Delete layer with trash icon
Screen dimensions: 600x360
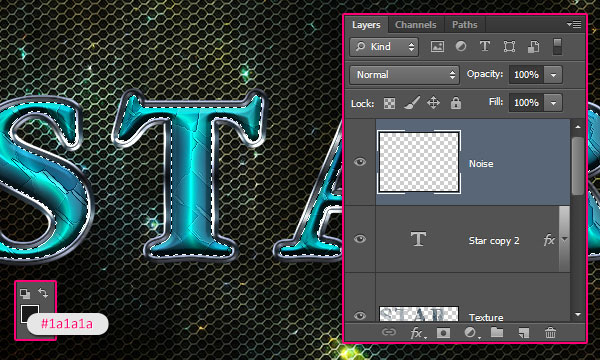click(x=550, y=332)
